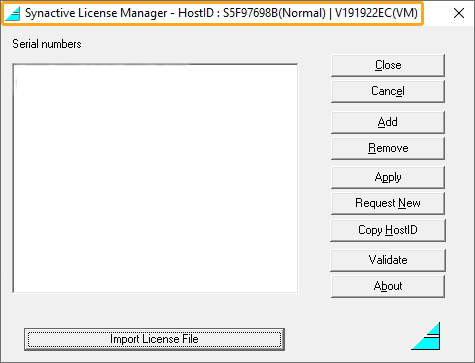Screen dimensions: 475x363
Task: Click the Synactive logo in title bar
Action: 13,13
